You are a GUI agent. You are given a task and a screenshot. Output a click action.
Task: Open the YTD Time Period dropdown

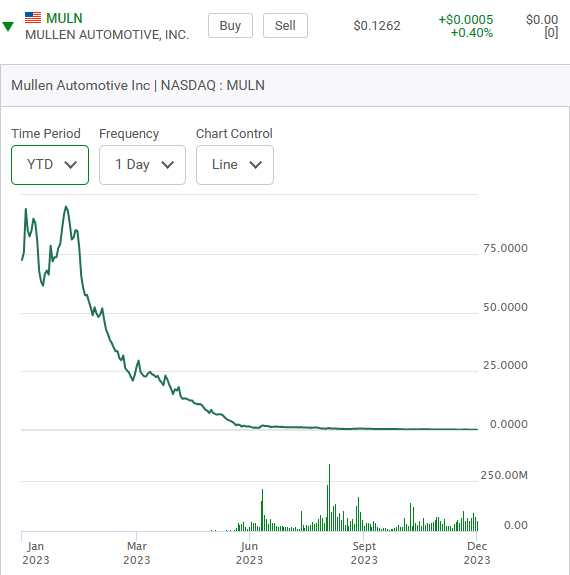(50, 165)
